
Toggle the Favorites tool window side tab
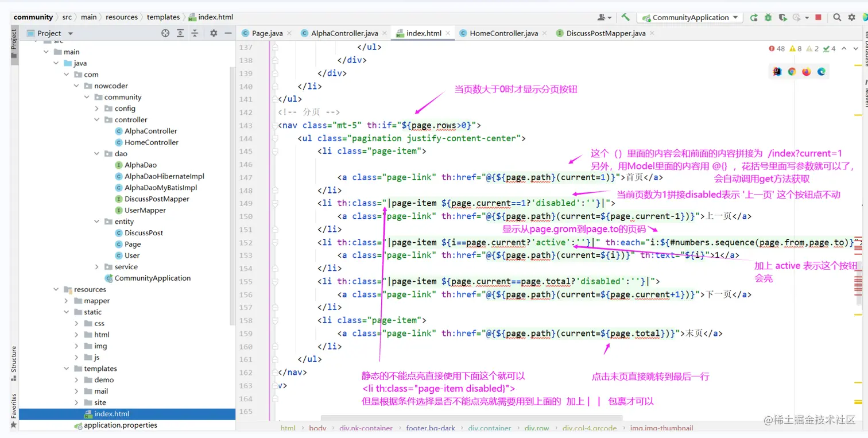(x=14, y=410)
